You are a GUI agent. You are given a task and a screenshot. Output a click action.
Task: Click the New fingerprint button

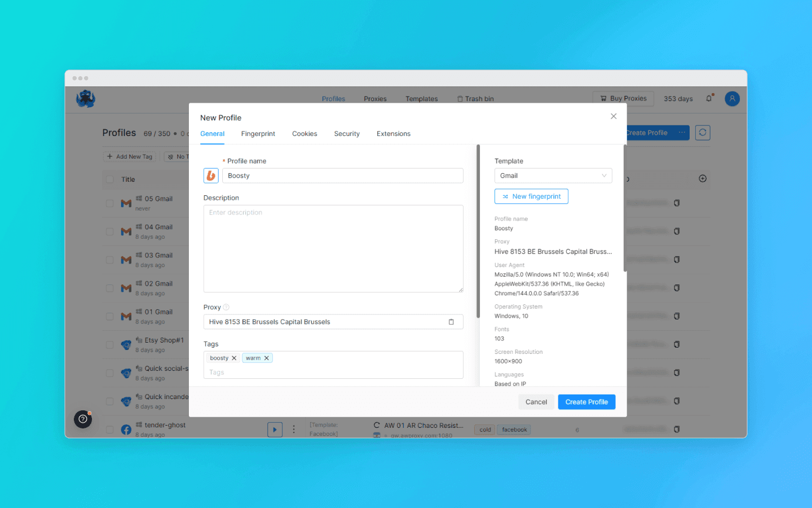point(531,196)
